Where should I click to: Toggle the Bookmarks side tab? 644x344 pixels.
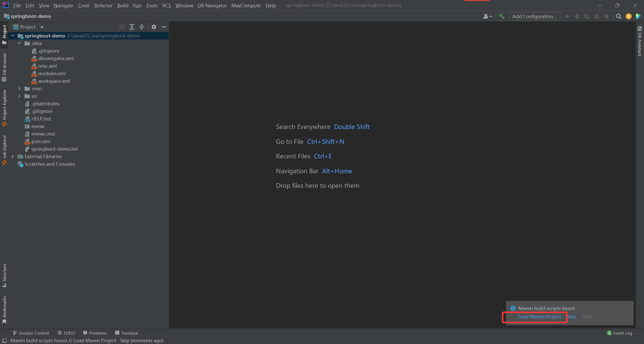tap(4, 310)
